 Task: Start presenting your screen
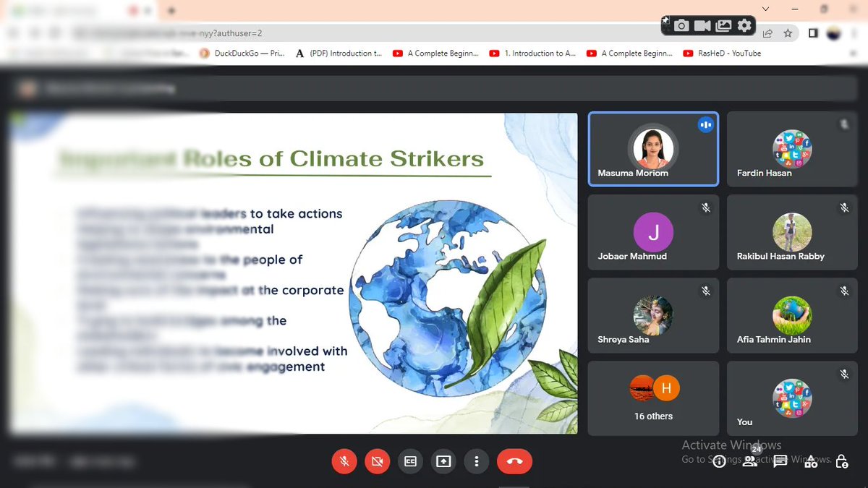(x=443, y=461)
